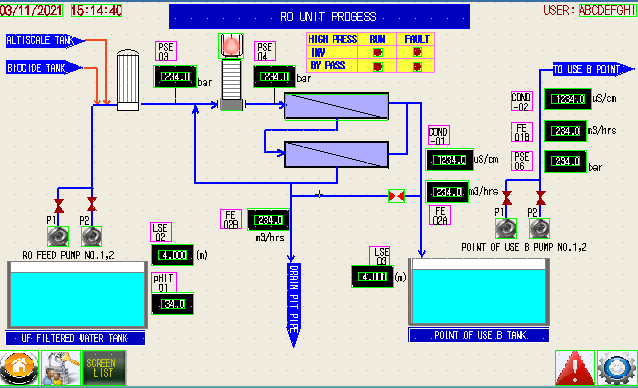Click the TO USE B POINT arrow
Viewport: 638px width, 388px height.
(x=592, y=69)
